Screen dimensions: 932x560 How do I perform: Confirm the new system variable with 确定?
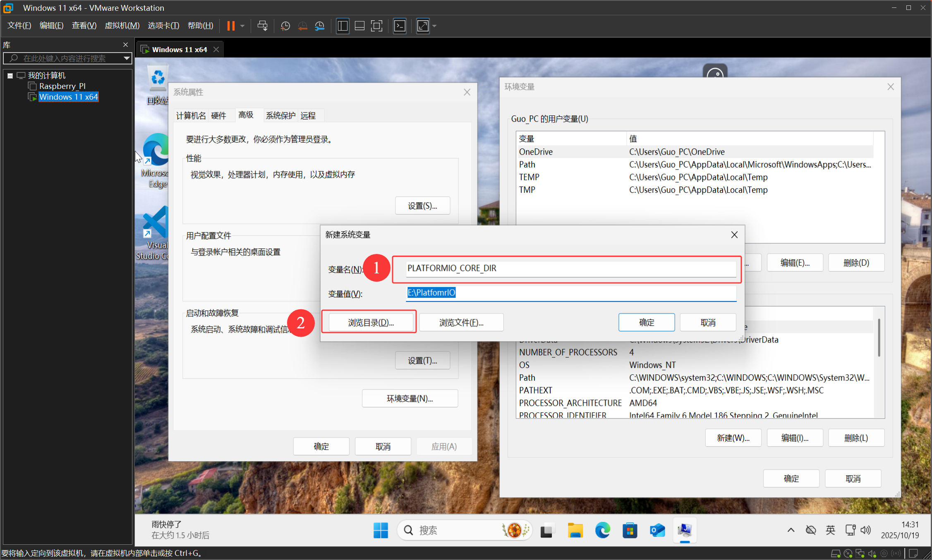pos(647,323)
